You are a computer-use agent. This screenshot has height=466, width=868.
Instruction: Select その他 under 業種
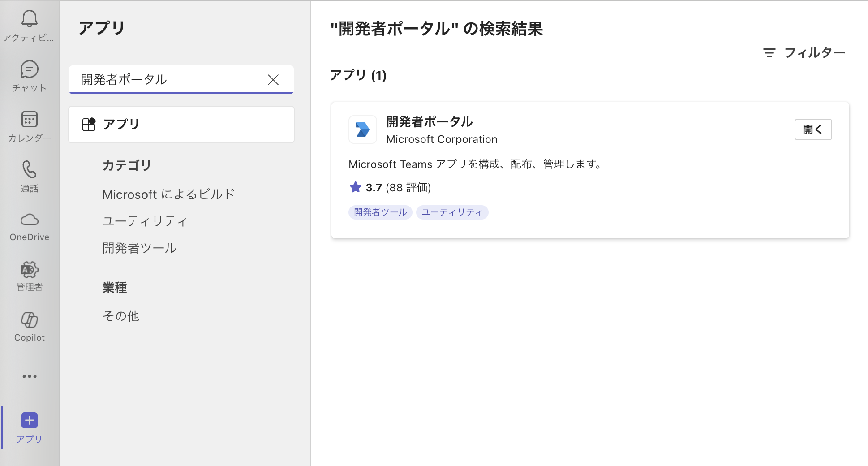click(x=121, y=316)
